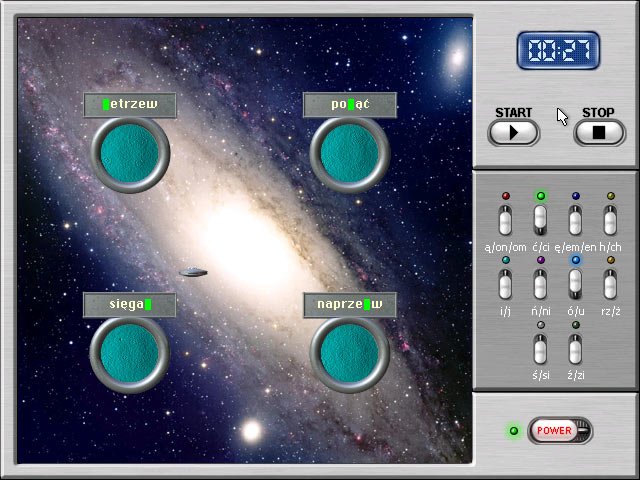This screenshot has width=640, height=480.
Task: Flip the ę/em/en switch
Action: pos(575,220)
